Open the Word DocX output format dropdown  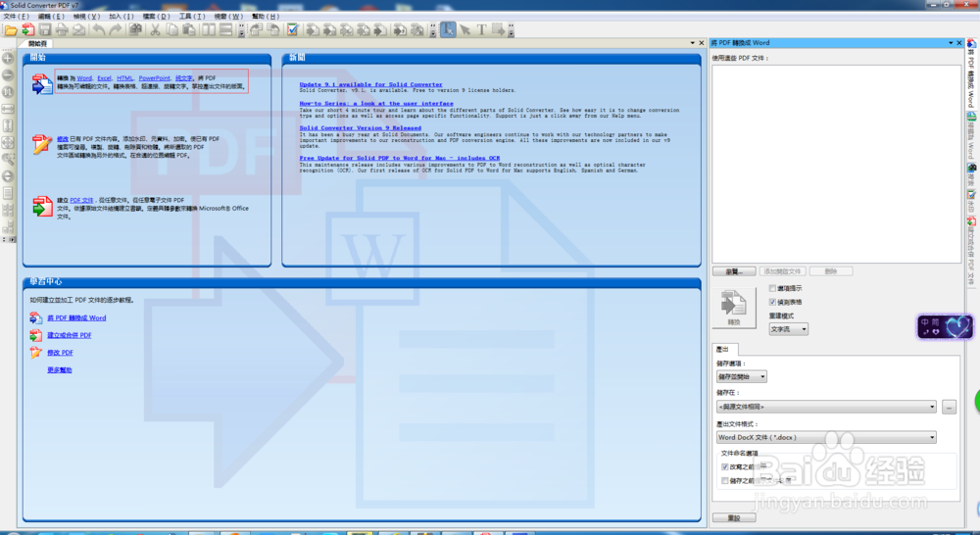(x=826, y=437)
